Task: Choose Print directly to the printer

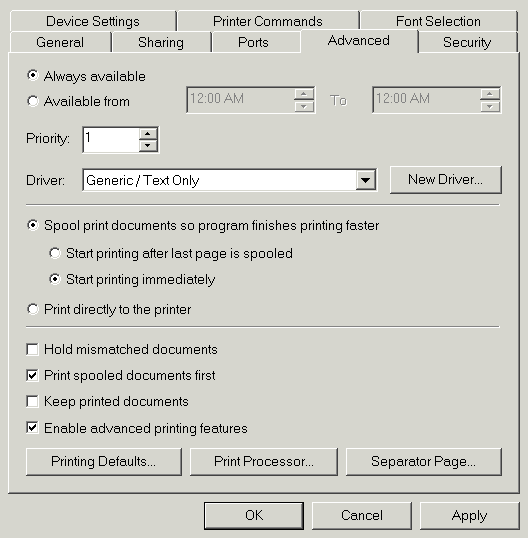Action: pos(33,309)
